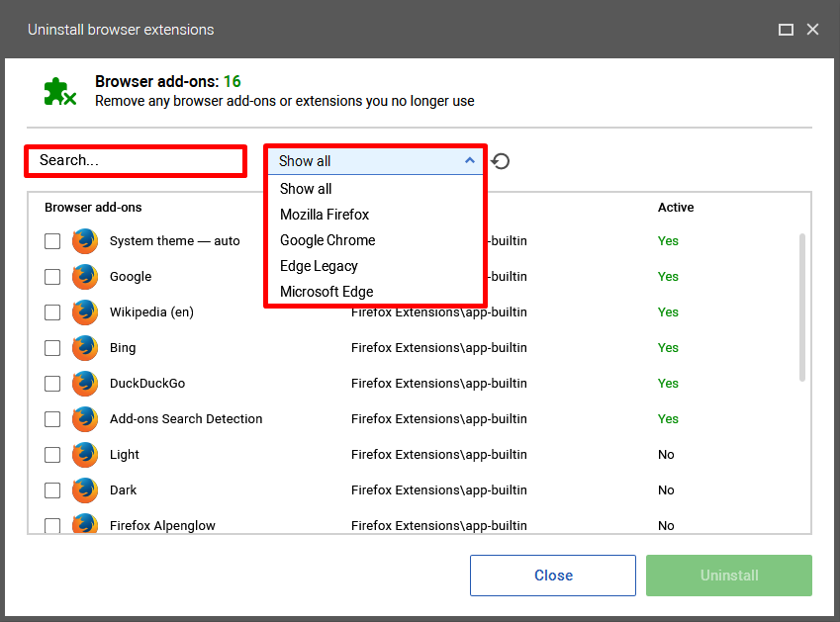840x622 pixels.
Task: Check the System theme — auto checkbox
Action: pos(52,241)
